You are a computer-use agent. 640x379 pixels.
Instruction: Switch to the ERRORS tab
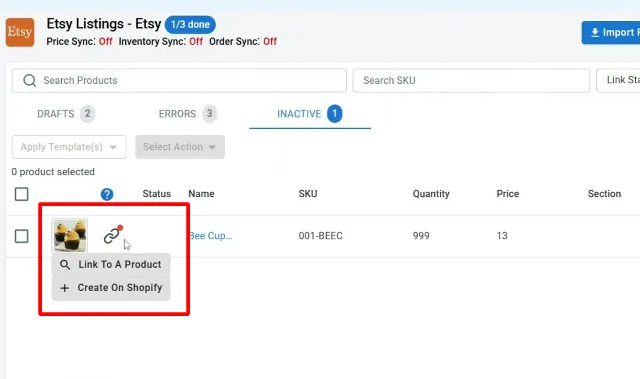tap(187, 114)
